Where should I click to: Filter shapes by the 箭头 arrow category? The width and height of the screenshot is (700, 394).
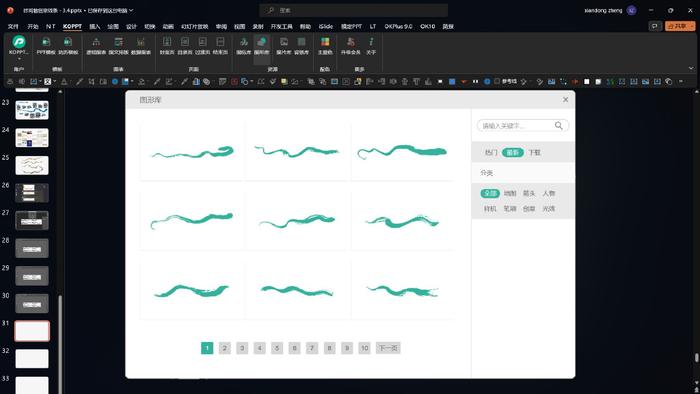[529, 193]
